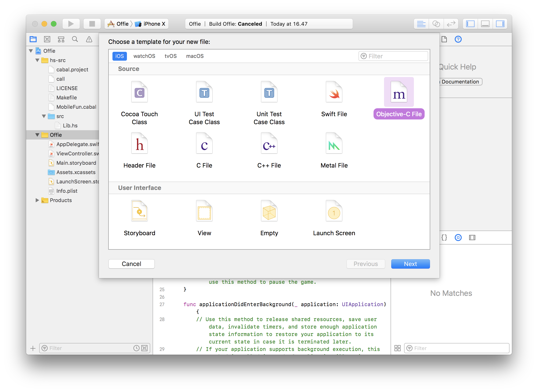Collapse the hs-src folder
Viewport: 538px width, 392px height.
(x=37, y=60)
